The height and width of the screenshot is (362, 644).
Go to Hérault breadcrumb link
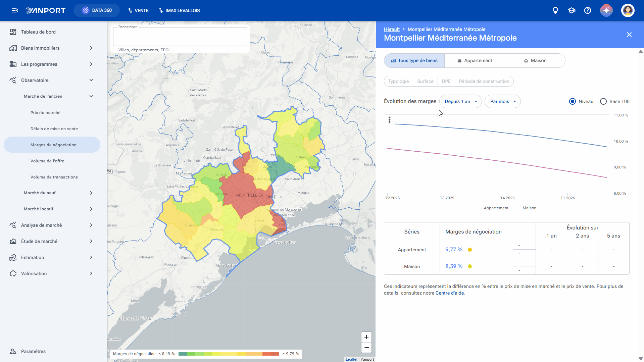click(x=392, y=29)
